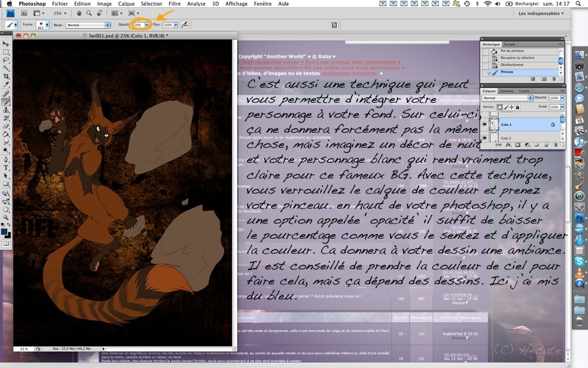588x368 pixels.
Task: Select the Text tool in the toolbox
Action: (x=6, y=168)
